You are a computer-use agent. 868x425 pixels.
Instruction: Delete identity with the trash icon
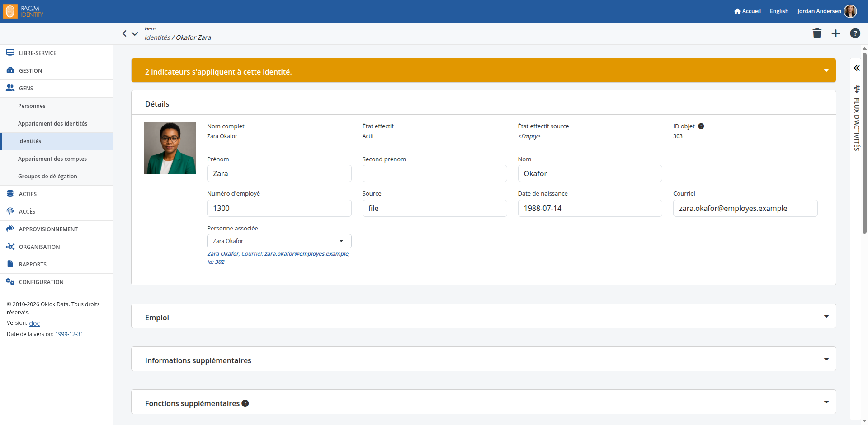817,33
